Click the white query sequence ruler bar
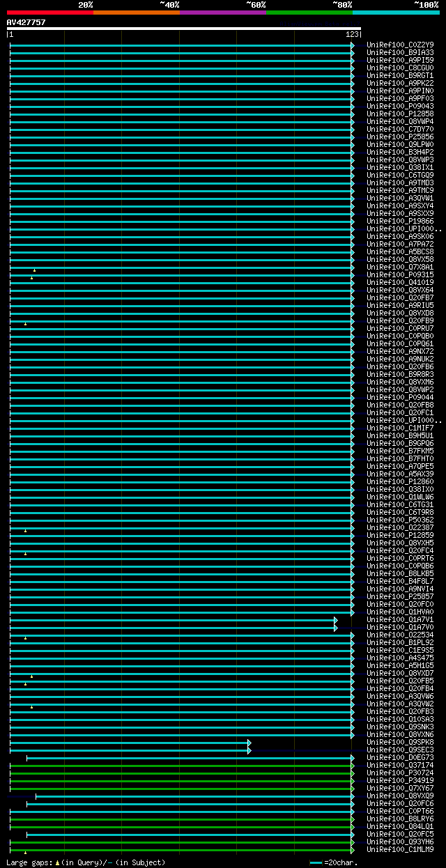Viewport: 446px width, 868px height. [184, 29]
